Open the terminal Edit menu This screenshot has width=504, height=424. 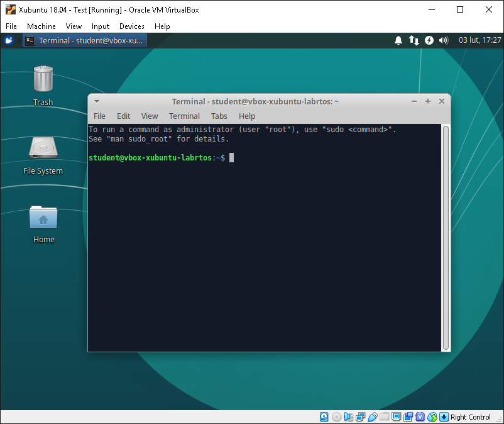click(x=123, y=116)
